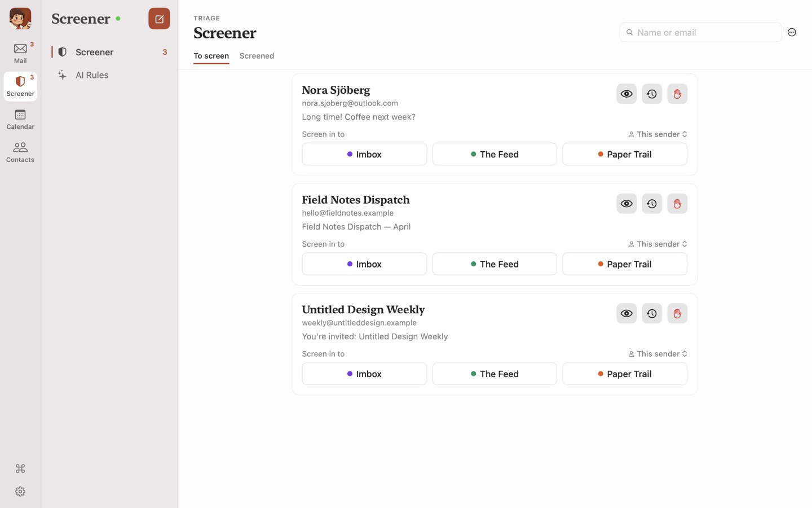
Task: Select Screener in the sidebar list
Action: coord(110,52)
